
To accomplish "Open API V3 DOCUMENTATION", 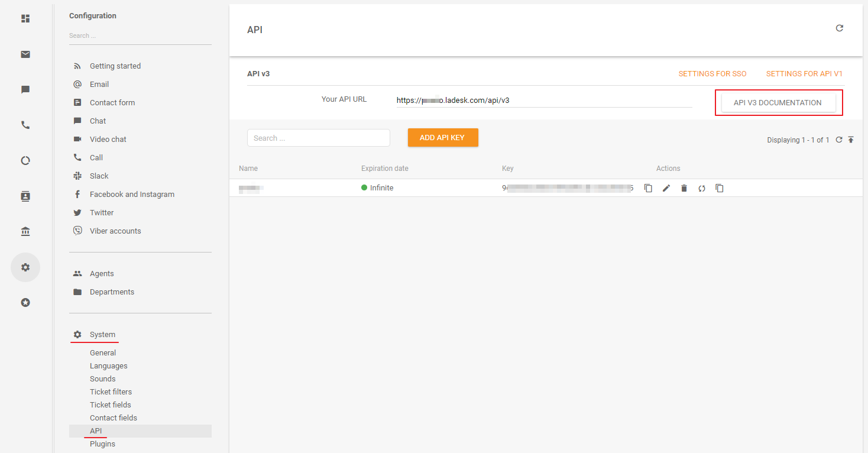I will (x=778, y=103).
